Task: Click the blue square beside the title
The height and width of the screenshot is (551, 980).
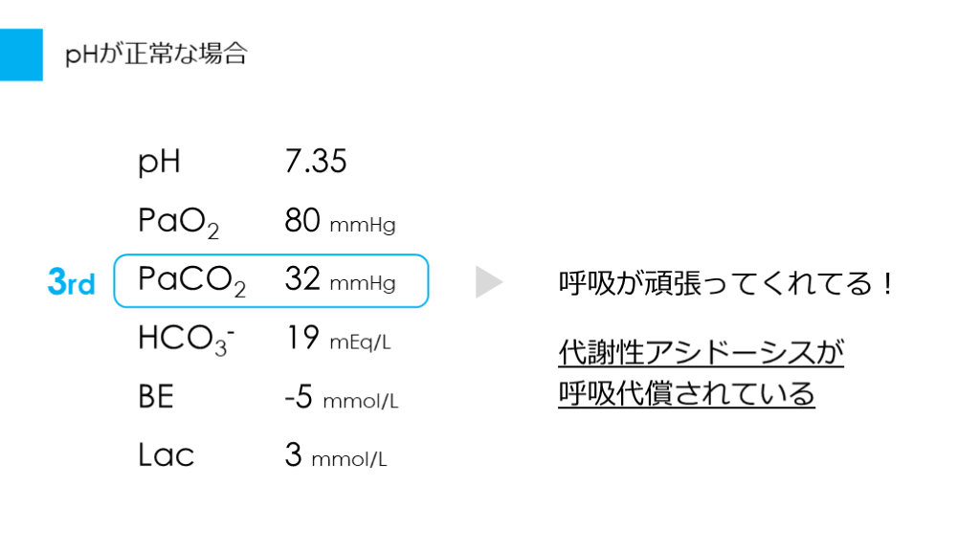Action: [21, 55]
